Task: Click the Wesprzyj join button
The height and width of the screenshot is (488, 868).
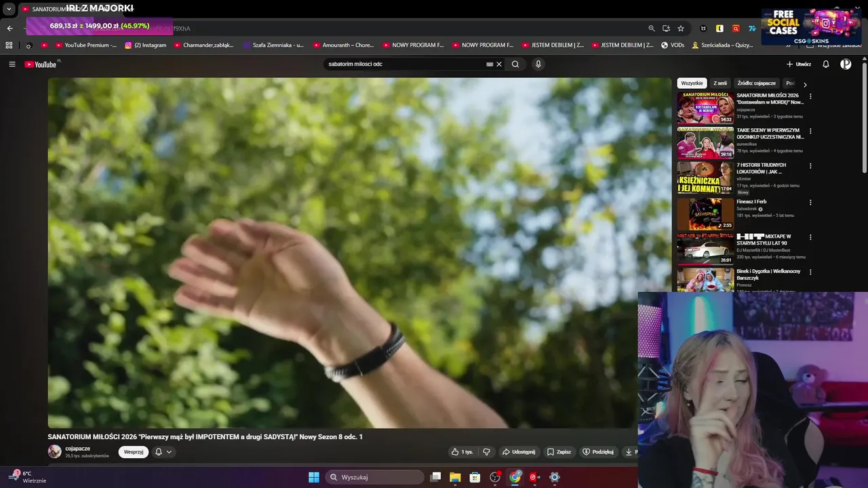Action: tap(134, 452)
